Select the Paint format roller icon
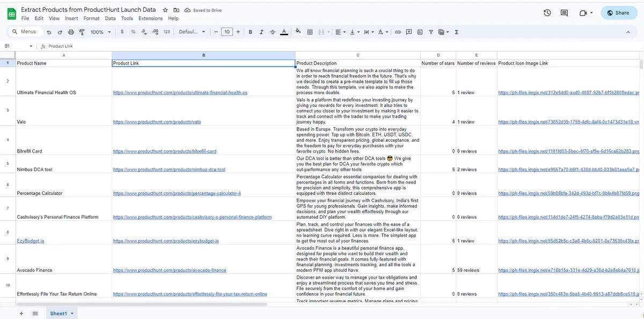This screenshot has height=319, width=644. click(82, 32)
